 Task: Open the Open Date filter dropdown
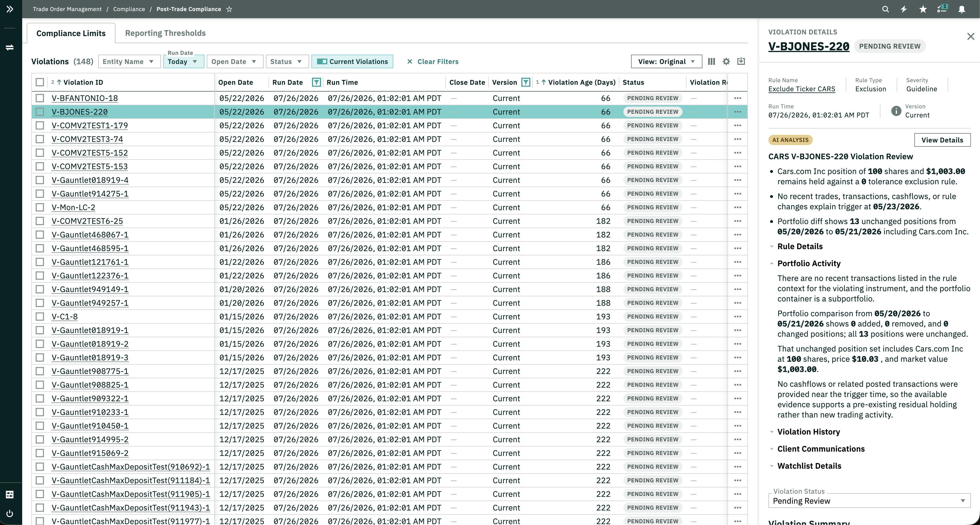click(x=235, y=62)
